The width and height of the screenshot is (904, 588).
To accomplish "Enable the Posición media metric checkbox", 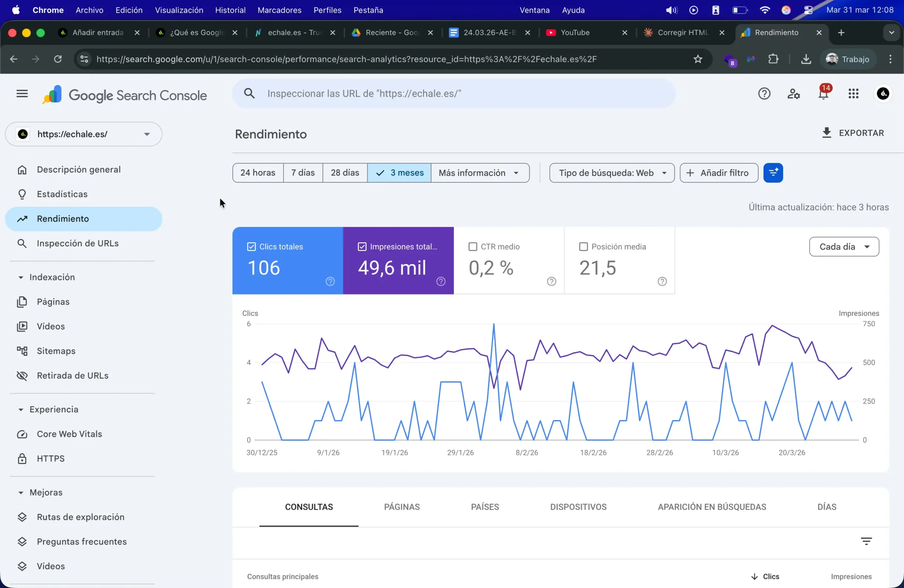I will point(584,246).
